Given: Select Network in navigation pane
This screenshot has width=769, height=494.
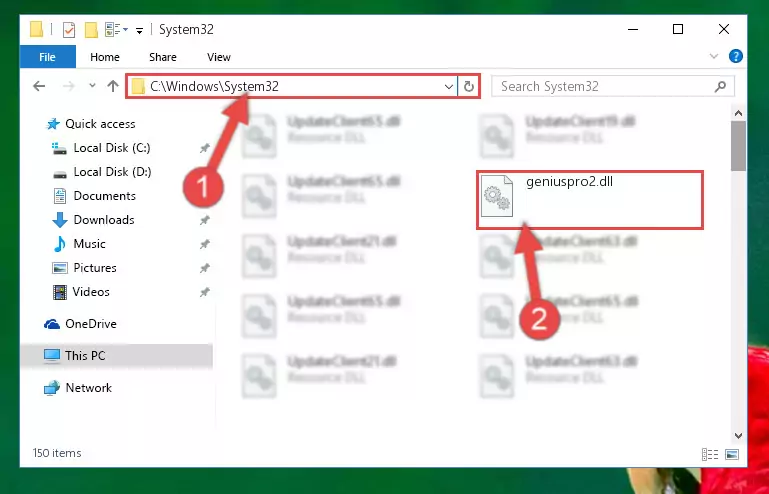Looking at the screenshot, I should [x=88, y=388].
